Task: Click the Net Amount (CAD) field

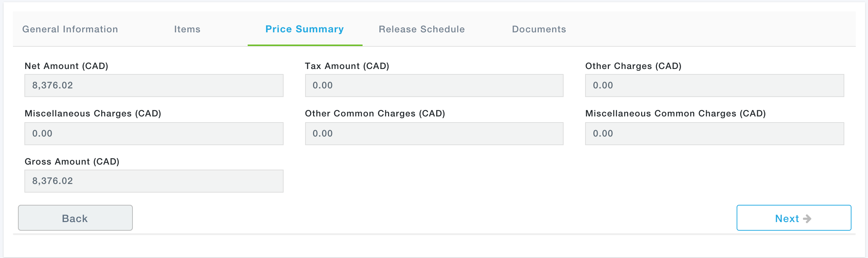Action: (154, 86)
